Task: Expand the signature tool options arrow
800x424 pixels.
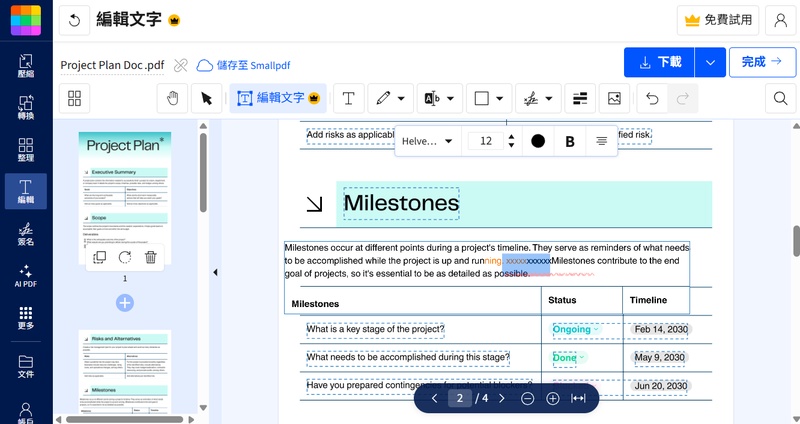Action: tap(549, 98)
